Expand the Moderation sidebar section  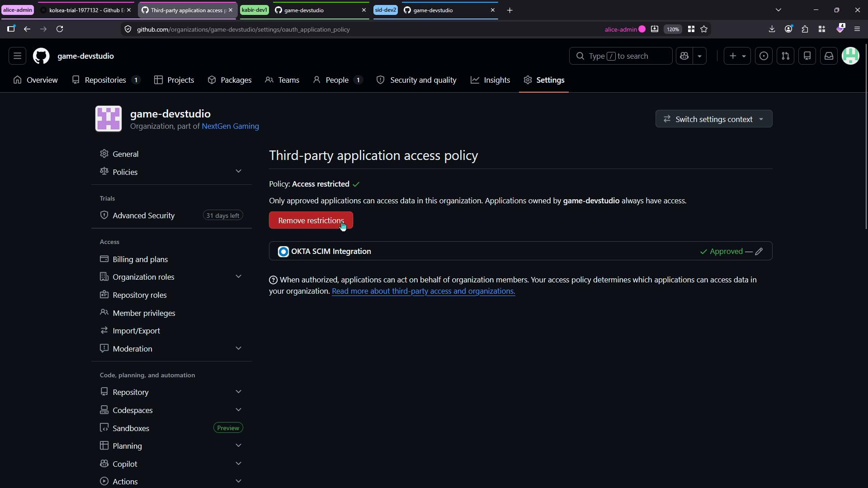pyautogui.click(x=171, y=349)
